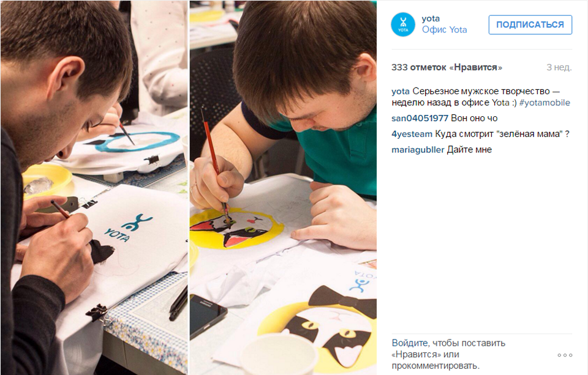This screenshot has height=375, width=588.
Task: Select the left photo of man painting Yota shirt
Action: tap(94, 187)
